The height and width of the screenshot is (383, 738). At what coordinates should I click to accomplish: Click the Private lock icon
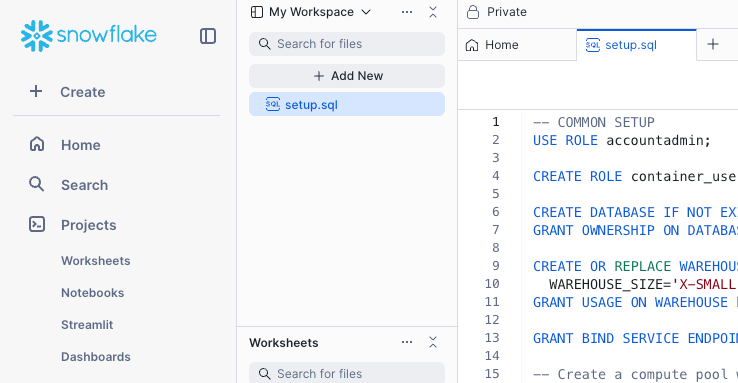pyautogui.click(x=473, y=12)
